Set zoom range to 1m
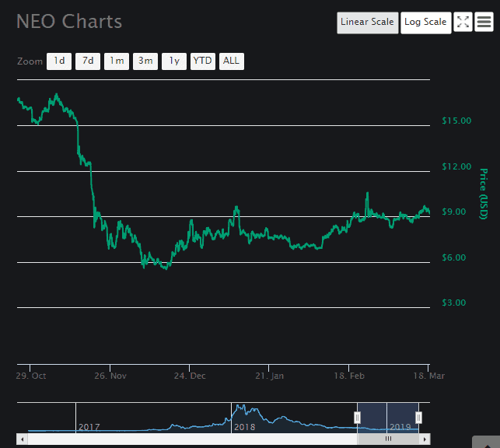Image resolution: width=500 pixels, height=448 pixels. (x=117, y=61)
